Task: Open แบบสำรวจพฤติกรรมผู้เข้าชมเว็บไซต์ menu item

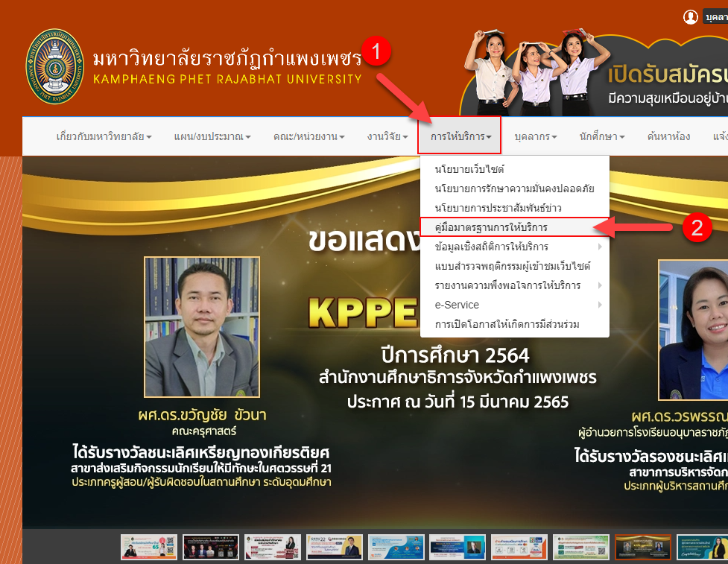Action: click(x=514, y=266)
